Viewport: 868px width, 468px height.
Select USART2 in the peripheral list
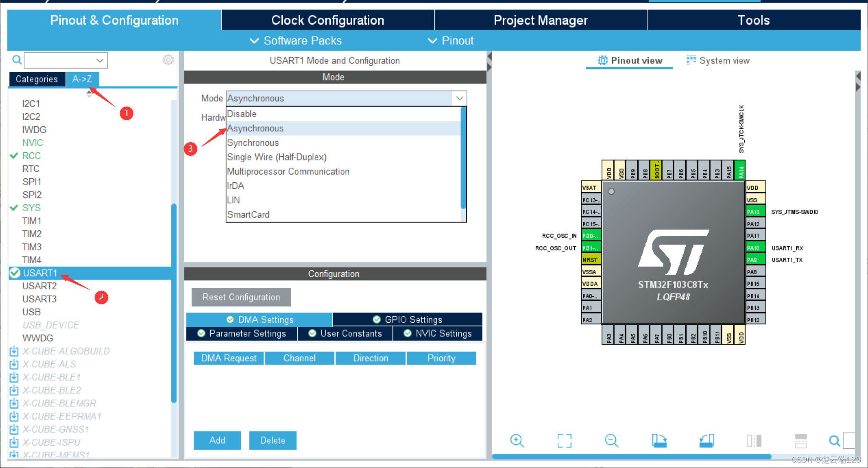[x=39, y=286]
